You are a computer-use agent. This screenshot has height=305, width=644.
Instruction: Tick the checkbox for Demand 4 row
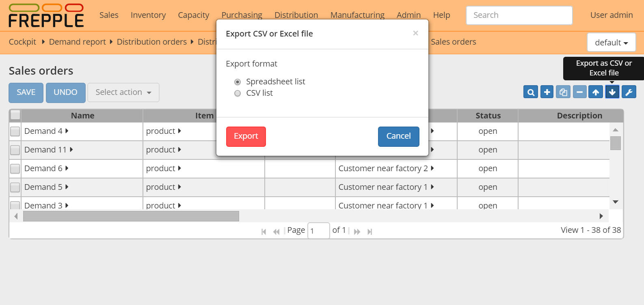point(15,131)
